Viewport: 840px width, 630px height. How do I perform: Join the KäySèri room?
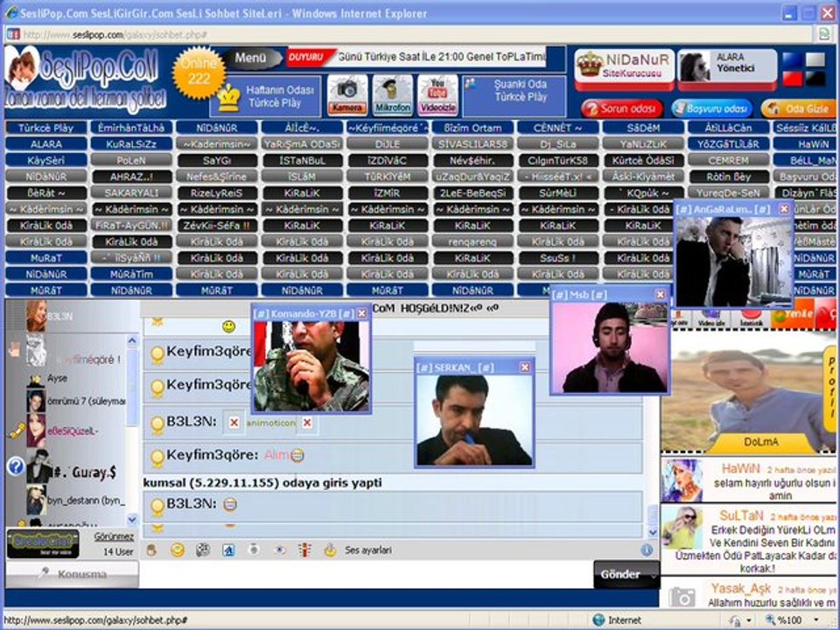click(x=46, y=160)
